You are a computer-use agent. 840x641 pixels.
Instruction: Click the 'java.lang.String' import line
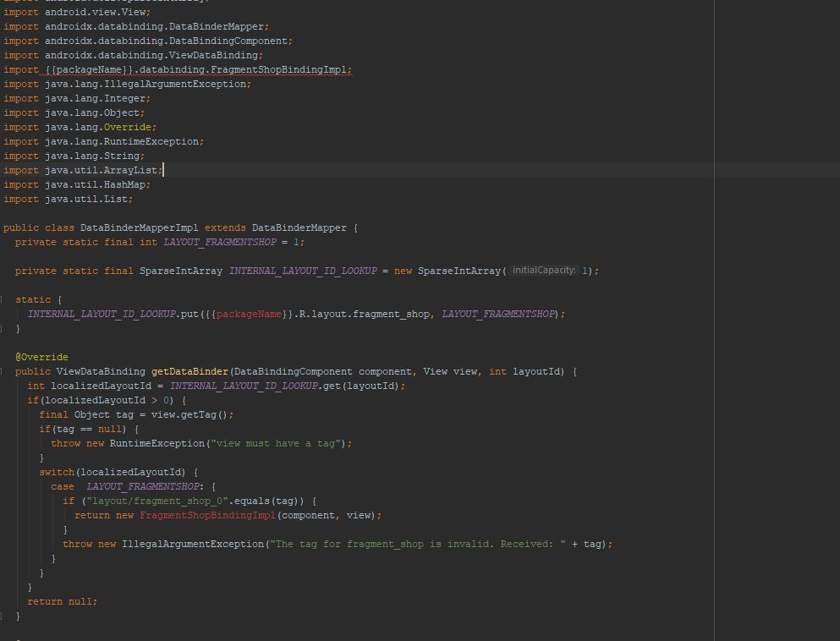[x=74, y=156]
